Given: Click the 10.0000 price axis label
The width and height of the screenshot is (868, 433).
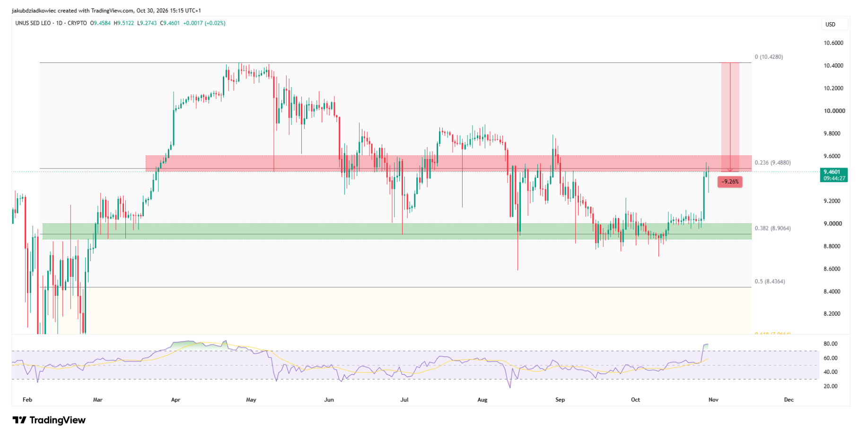Looking at the screenshot, I should (833, 111).
